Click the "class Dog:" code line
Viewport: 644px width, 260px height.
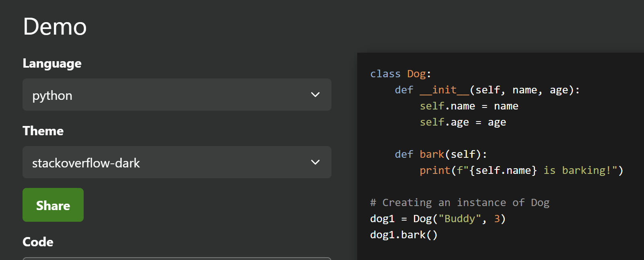[x=401, y=74]
